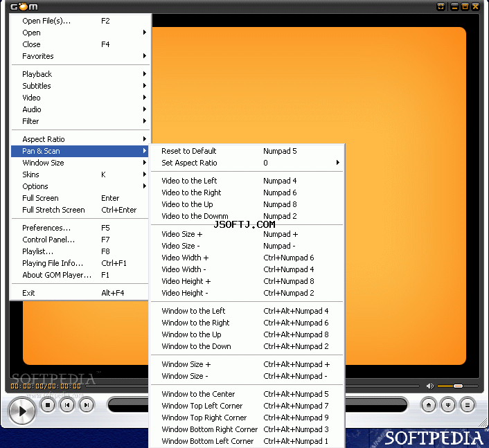
Task: Skip to next track button
Action: pyautogui.click(x=87, y=405)
